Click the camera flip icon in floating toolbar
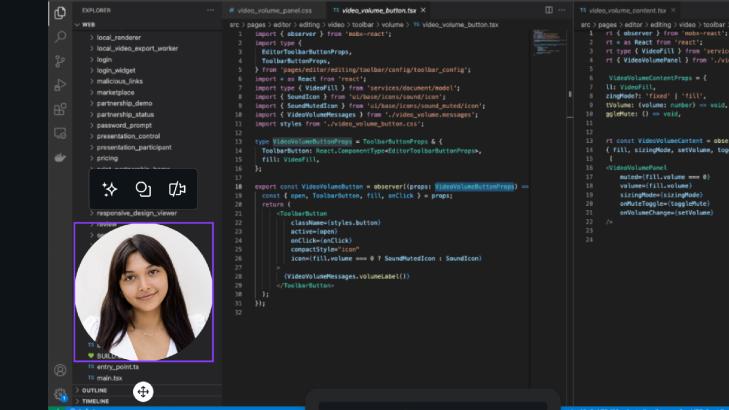 pos(177,189)
